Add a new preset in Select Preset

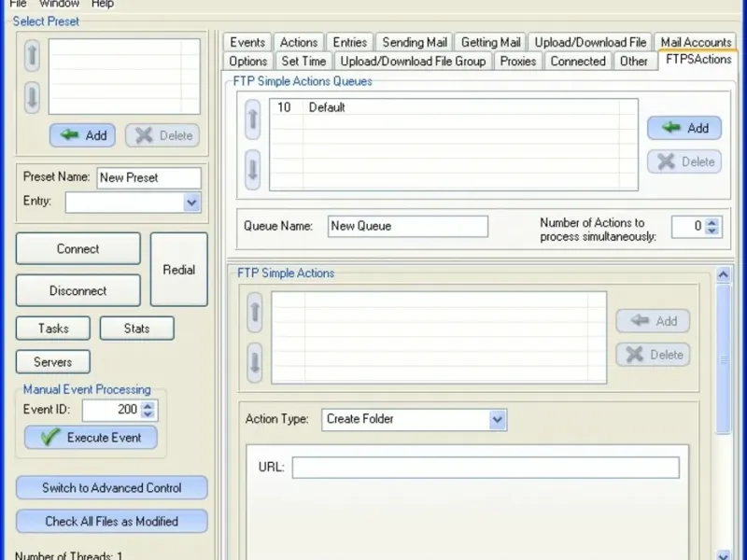pyautogui.click(x=82, y=135)
